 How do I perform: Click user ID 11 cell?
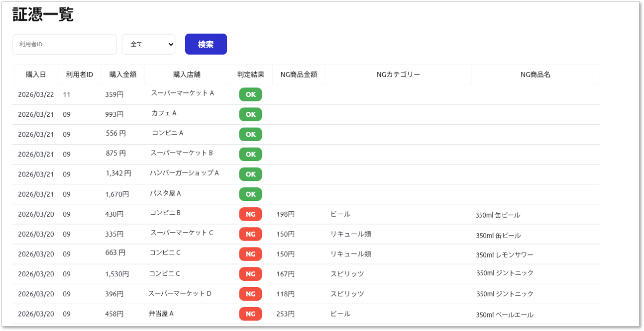(x=67, y=94)
